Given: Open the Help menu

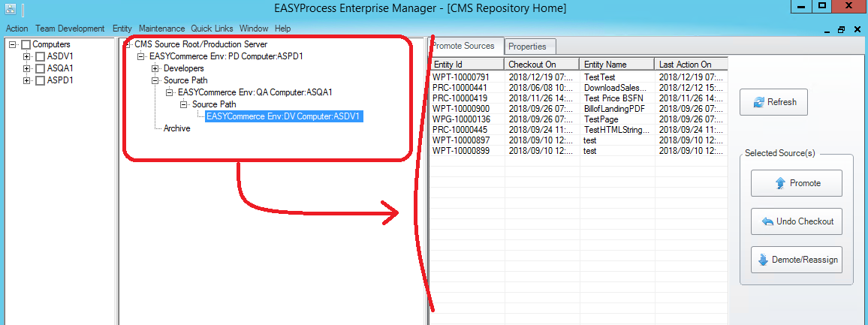Looking at the screenshot, I should click(x=282, y=29).
